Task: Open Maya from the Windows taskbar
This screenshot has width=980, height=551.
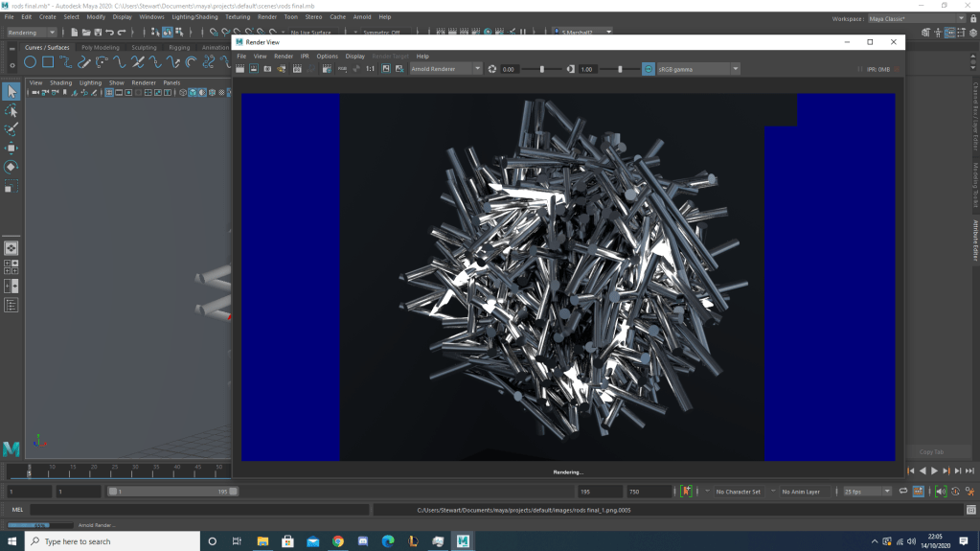Action: click(463, 541)
